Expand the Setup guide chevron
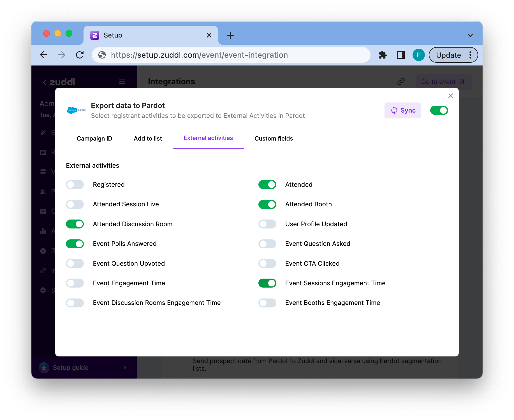Screen dimensions: 514x420 [125, 368]
